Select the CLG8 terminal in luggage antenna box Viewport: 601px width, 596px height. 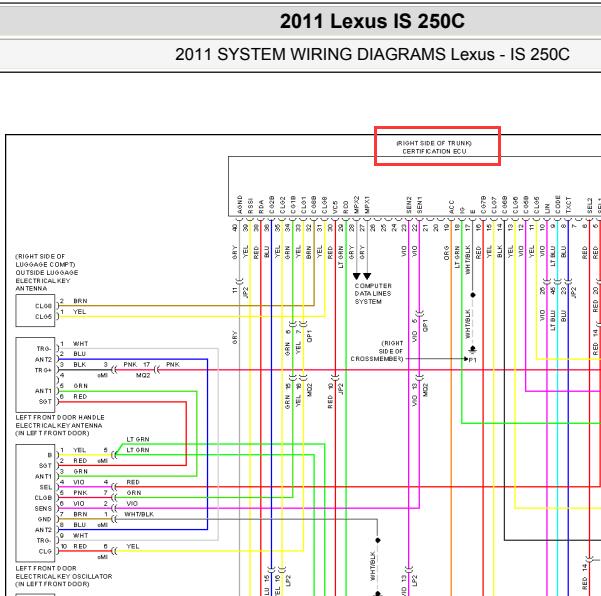click(43, 306)
